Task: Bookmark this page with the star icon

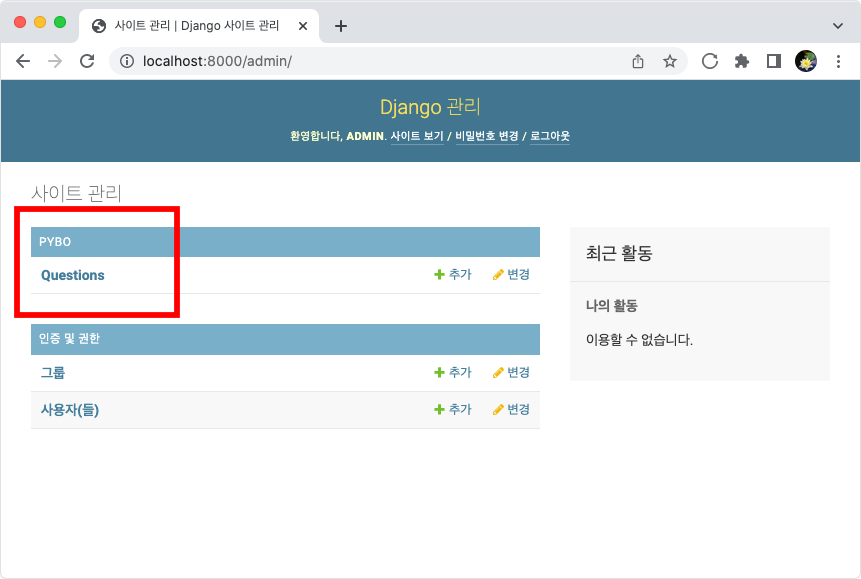Action: point(669,61)
